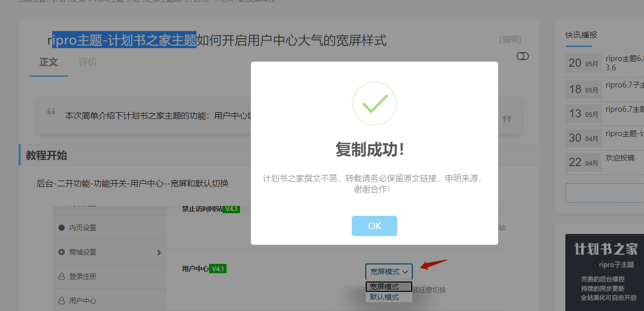
Task: Open the ripro主题-计 news item dated 30 04月
Action: (624, 134)
